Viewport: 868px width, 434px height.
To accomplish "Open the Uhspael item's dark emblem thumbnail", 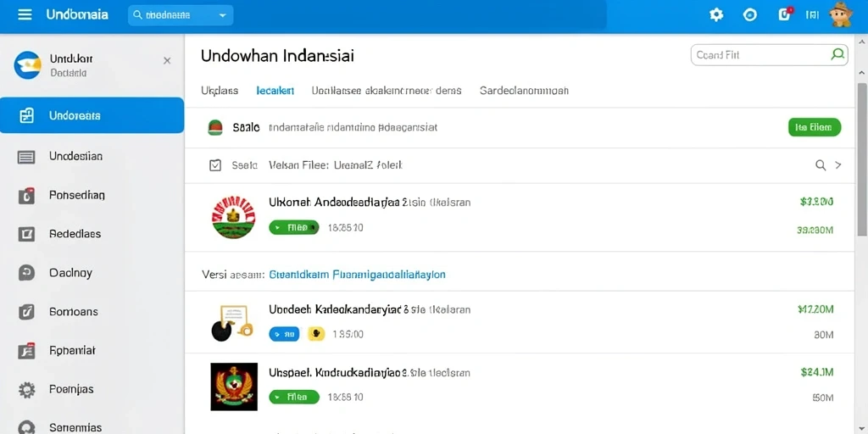I will pos(234,387).
